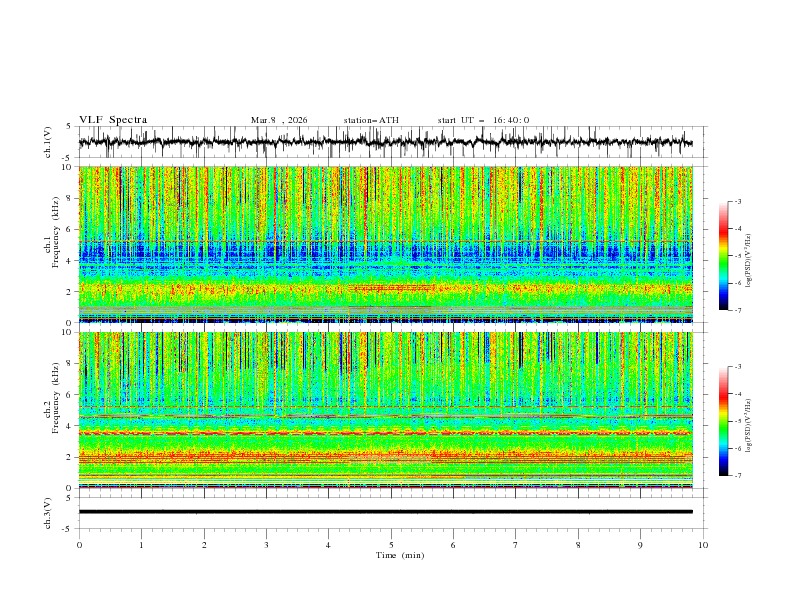The height and width of the screenshot is (612, 792).
Task: Click the time axis tick label '2'
Action: pyautogui.click(x=204, y=545)
